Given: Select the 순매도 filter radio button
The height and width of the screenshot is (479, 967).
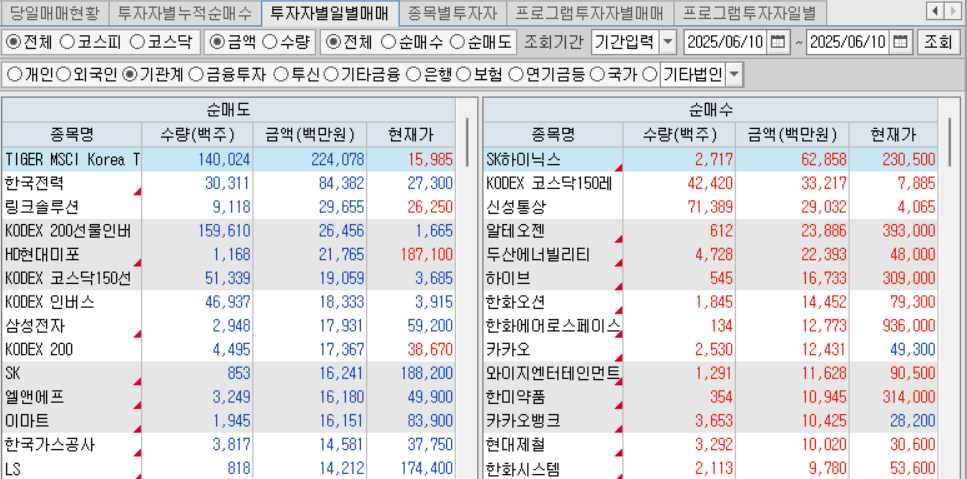Looking at the screenshot, I should point(458,42).
